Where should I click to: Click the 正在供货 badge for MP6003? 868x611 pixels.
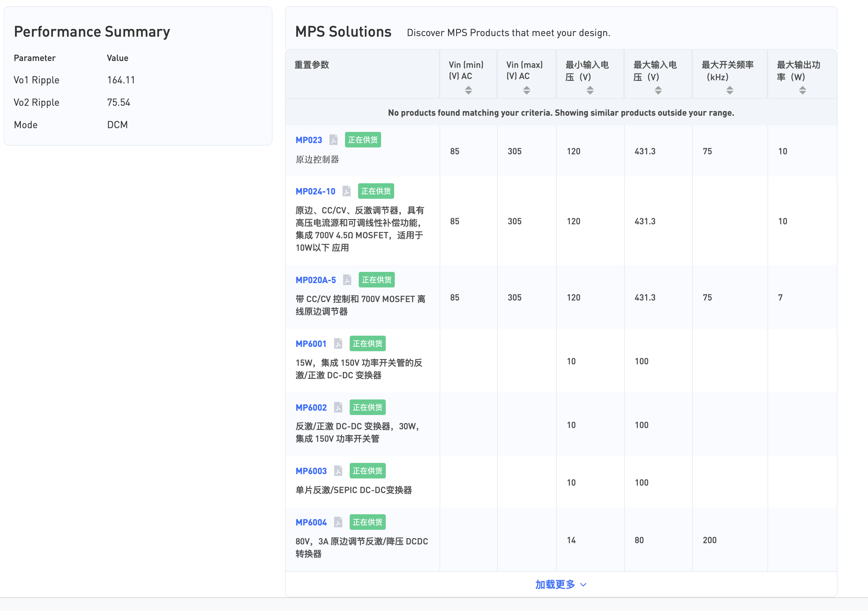[x=367, y=471]
